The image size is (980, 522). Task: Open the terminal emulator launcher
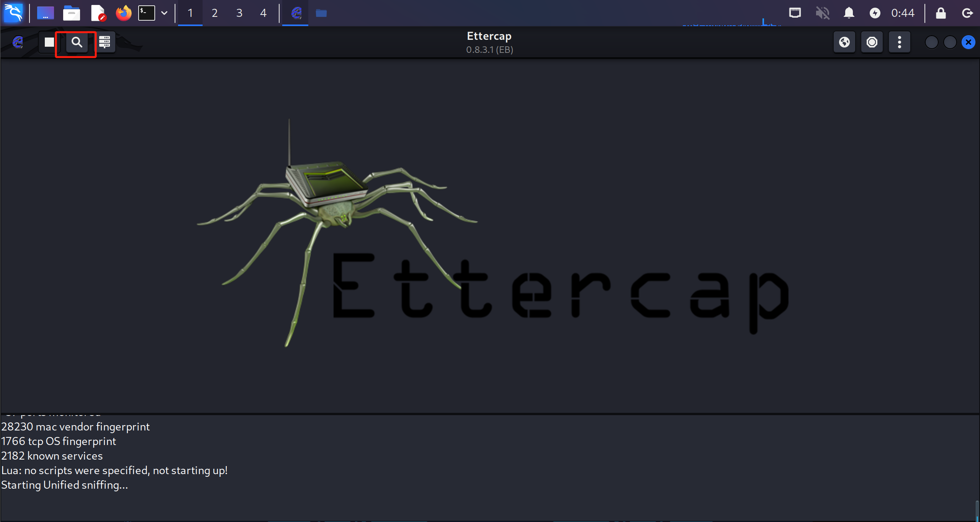[147, 13]
